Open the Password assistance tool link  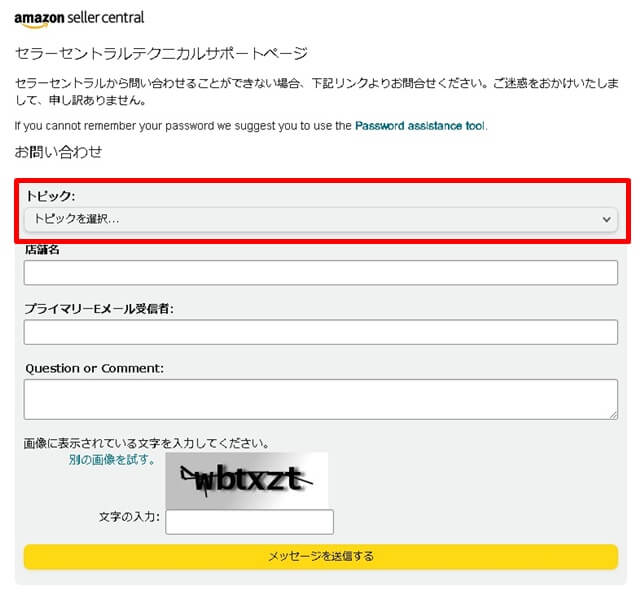coord(420,126)
